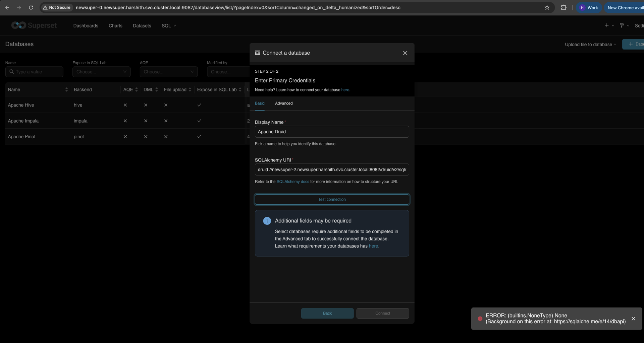Viewport: 644px width, 343px height.
Task: Open the Dashboards menu
Action: point(86,26)
